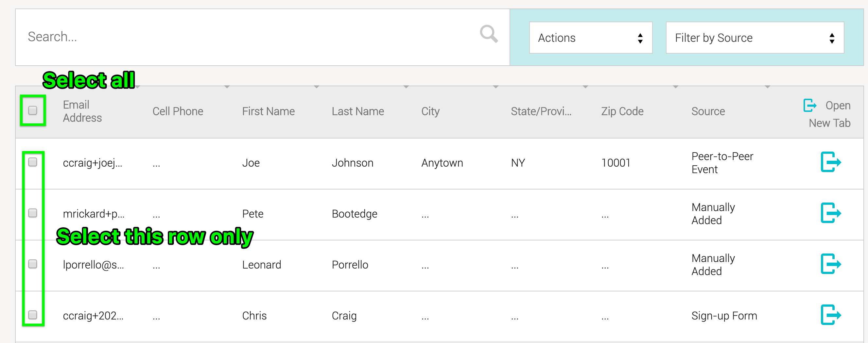Click the sort arrow above Zip Code
Image resolution: width=868 pixels, height=343 pixels.
pos(676,87)
